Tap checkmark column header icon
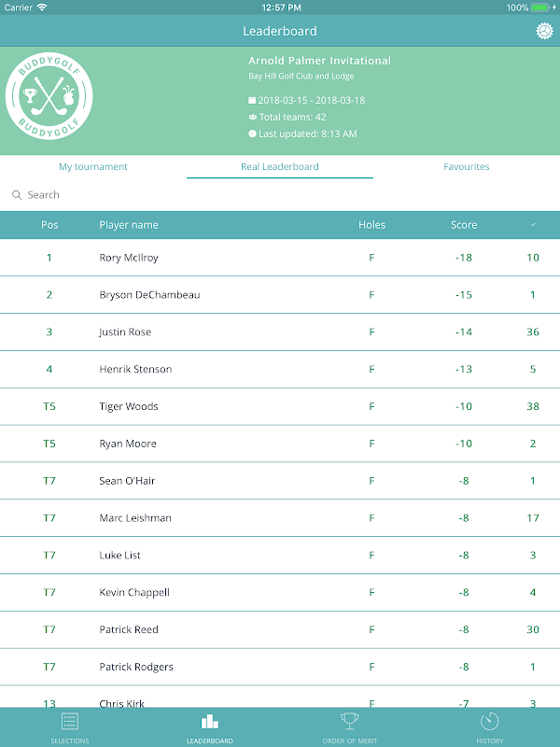The height and width of the screenshot is (747, 560). click(533, 225)
